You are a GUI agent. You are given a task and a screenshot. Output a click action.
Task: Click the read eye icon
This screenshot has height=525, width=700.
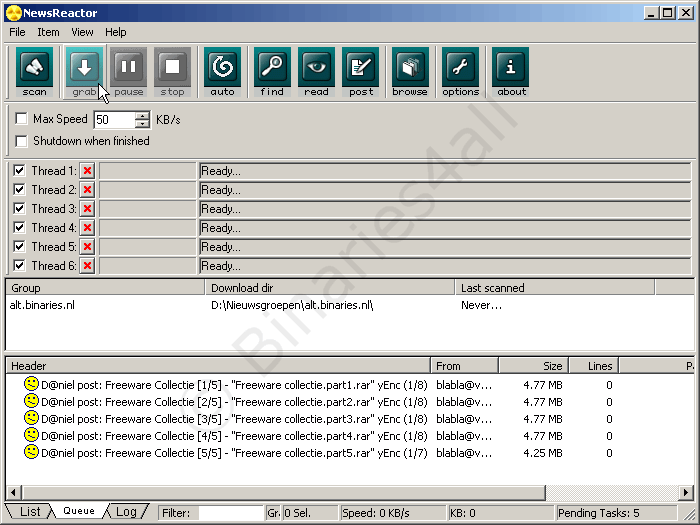point(317,71)
